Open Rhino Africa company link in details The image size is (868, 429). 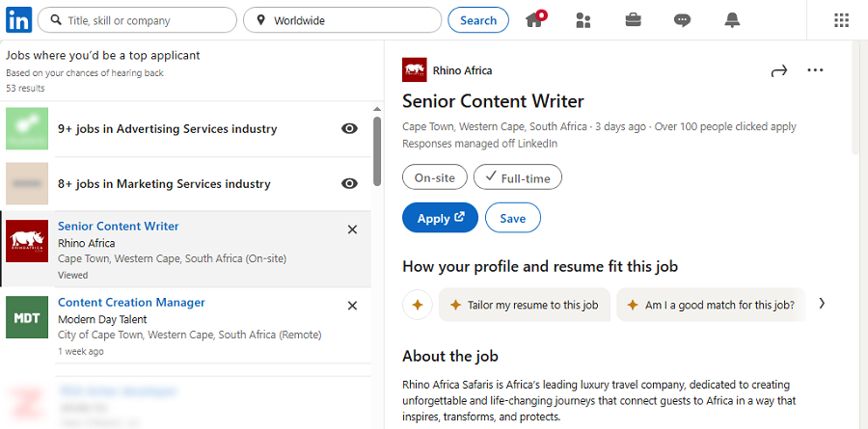coord(462,70)
